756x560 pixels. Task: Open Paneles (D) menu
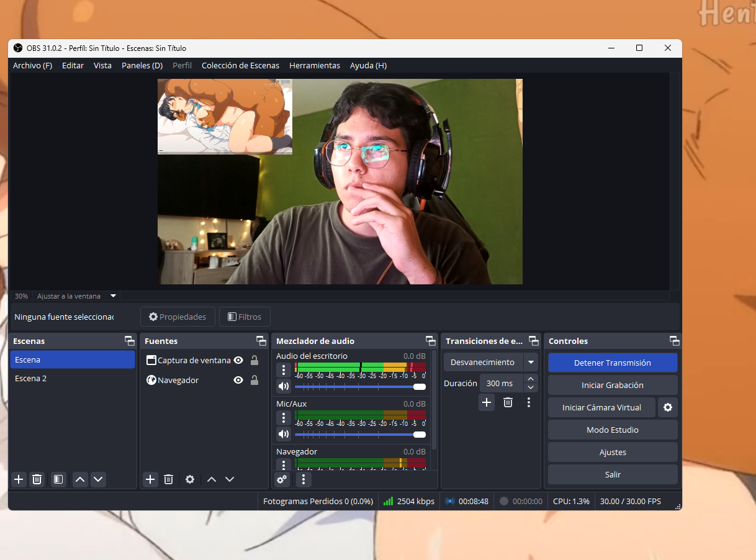click(x=142, y=65)
